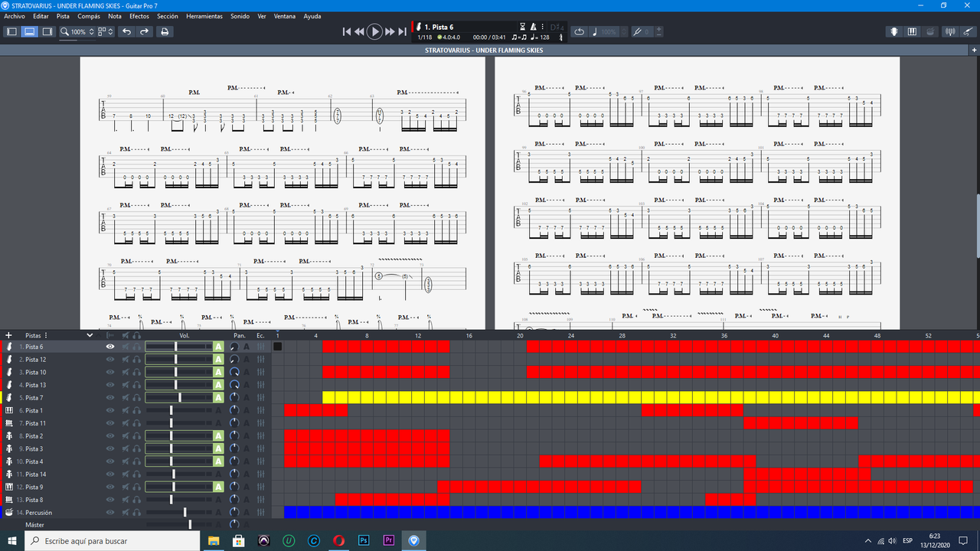Show the drum kit view
The width and height of the screenshot is (980, 551).
(x=929, y=31)
